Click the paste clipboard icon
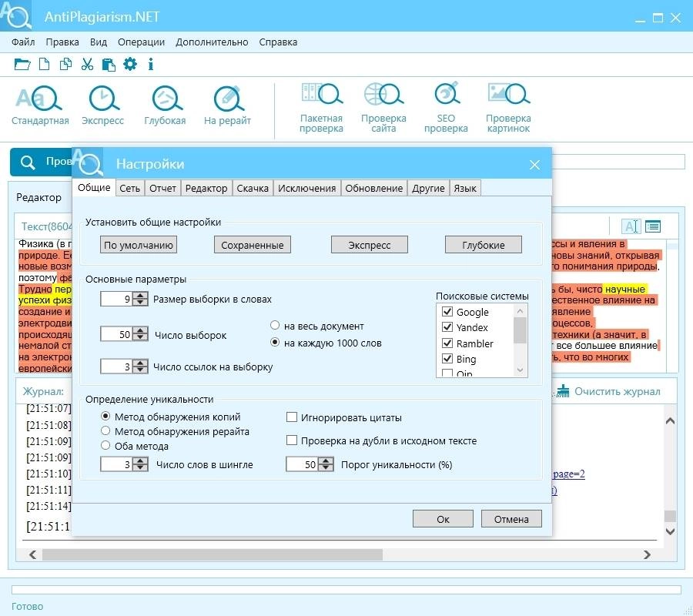The width and height of the screenshot is (693, 616). point(109,65)
